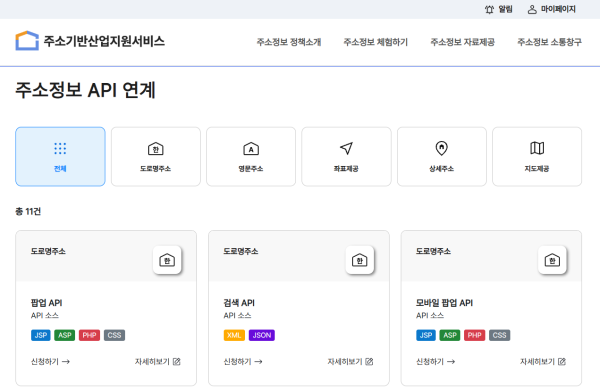Click the 주소정보 API 연계 page heading
The width and height of the screenshot is (600, 389).
[85, 90]
